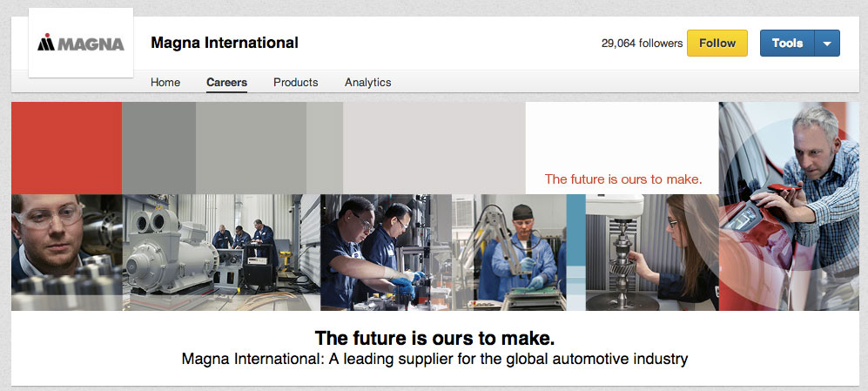The image size is (868, 391).
Task: Click the Magna logo image
Action: (80, 43)
